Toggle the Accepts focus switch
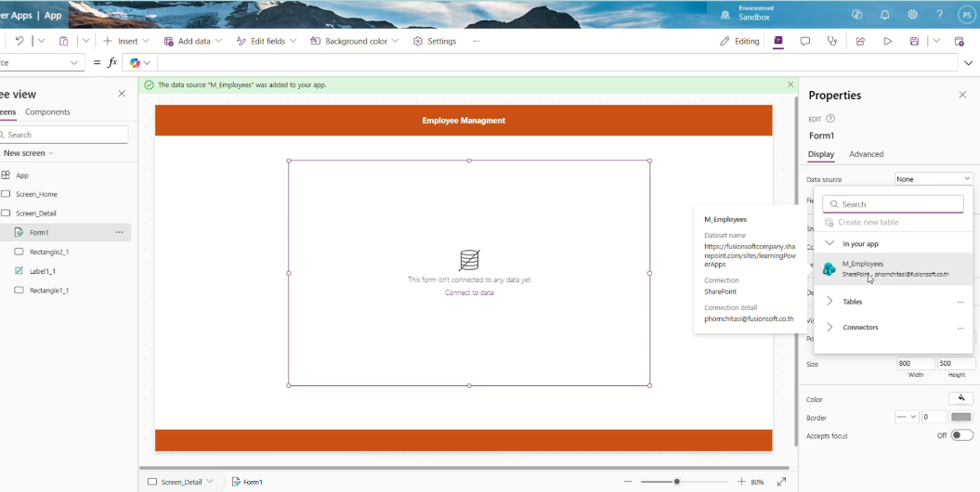The image size is (980, 492). click(961, 435)
